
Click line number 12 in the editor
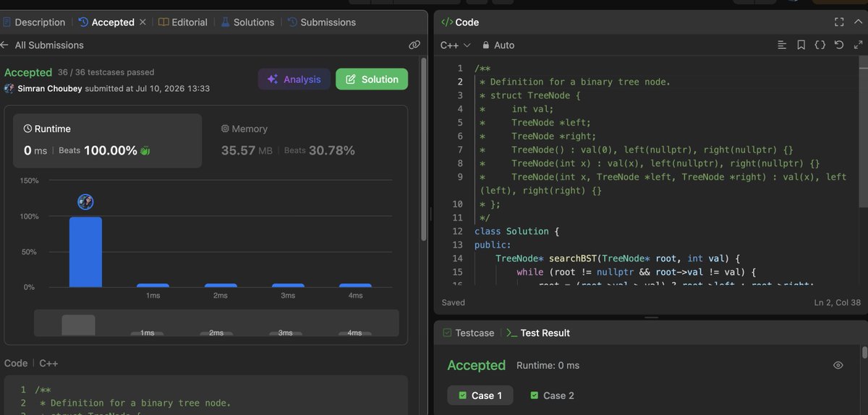[457, 231]
